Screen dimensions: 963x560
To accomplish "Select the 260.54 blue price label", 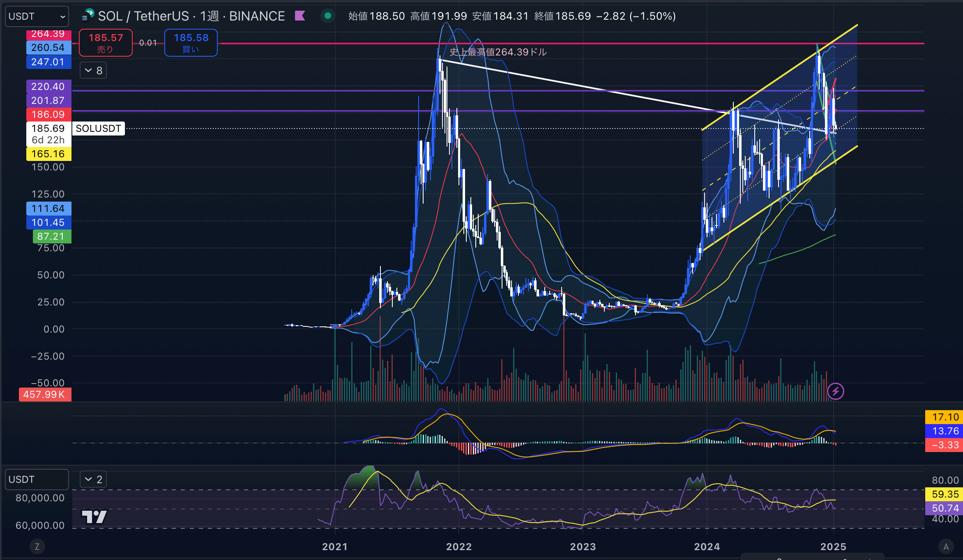I will tap(48, 48).
